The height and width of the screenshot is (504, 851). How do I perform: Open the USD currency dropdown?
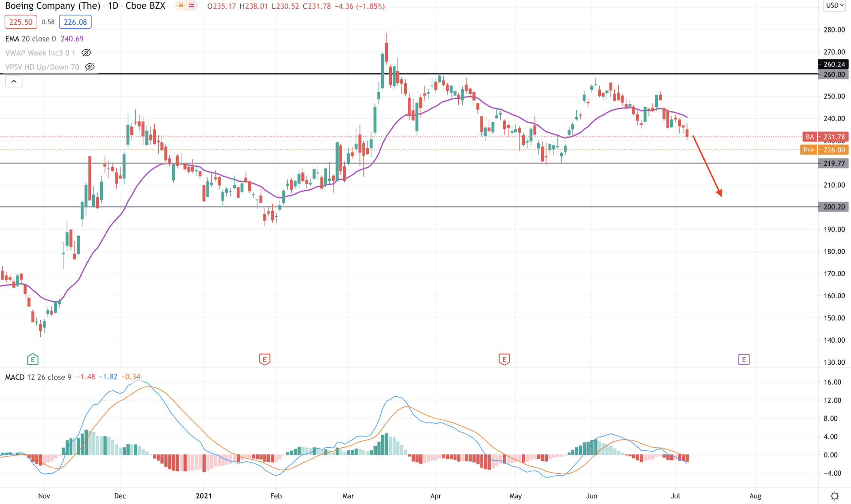(835, 6)
